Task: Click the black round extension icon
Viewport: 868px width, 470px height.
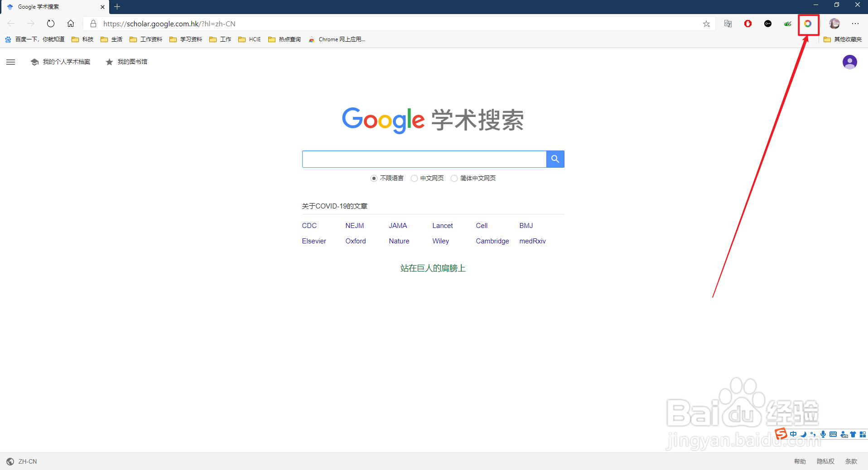Action: [x=768, y=24]
